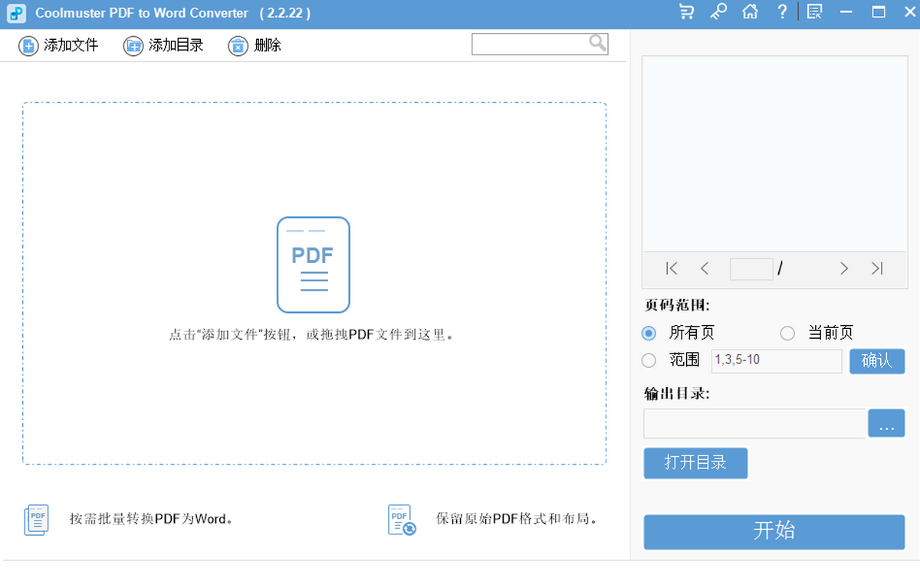Click the 添加文件 label
This screenshot has height=588, width=920.
pos(71,45)
